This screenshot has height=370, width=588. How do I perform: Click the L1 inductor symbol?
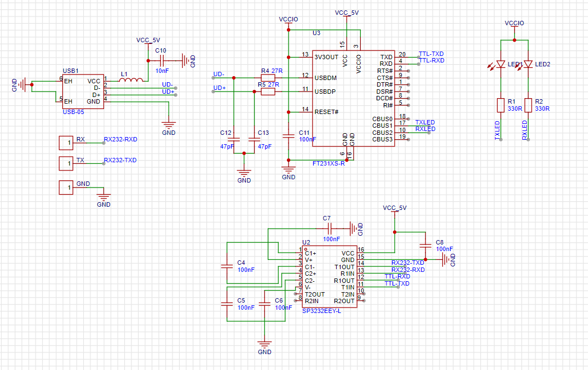pyautogui.click(x=131, y=81)
